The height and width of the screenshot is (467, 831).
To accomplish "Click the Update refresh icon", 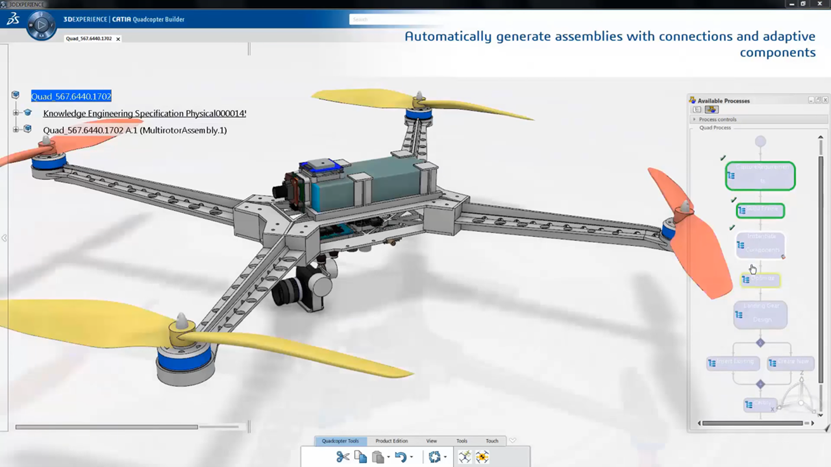I will [435, 457].
